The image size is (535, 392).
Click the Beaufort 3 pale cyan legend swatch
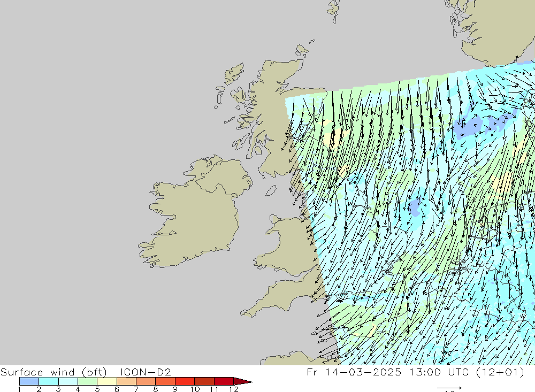point(68,381)
